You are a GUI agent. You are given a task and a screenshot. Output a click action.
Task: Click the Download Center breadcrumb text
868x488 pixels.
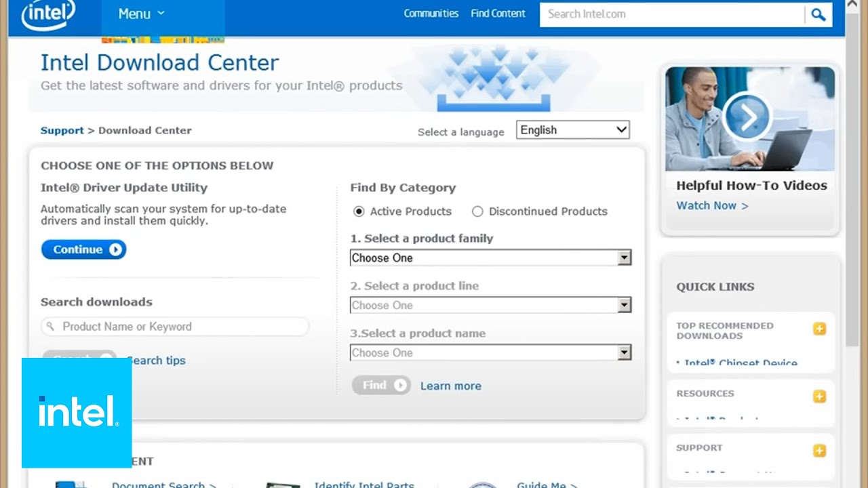point(145,131)
